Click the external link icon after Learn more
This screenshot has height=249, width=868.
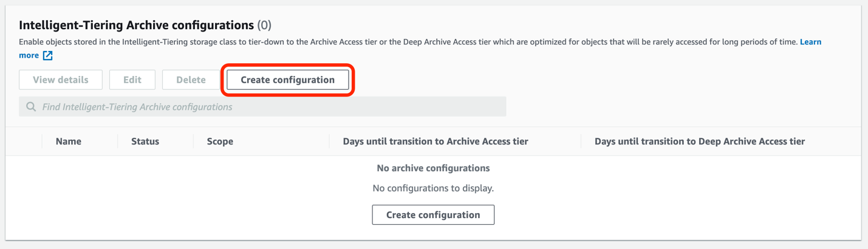click(x=48, y=55)
